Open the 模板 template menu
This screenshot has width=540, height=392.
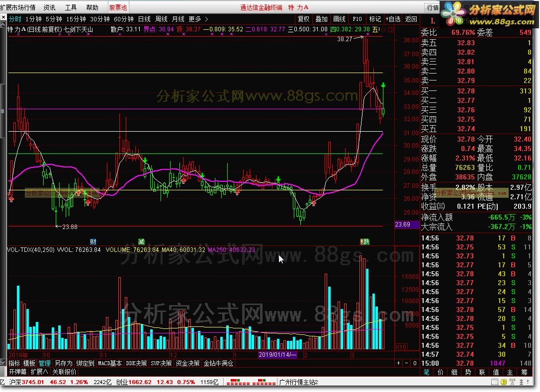point(29,363)
